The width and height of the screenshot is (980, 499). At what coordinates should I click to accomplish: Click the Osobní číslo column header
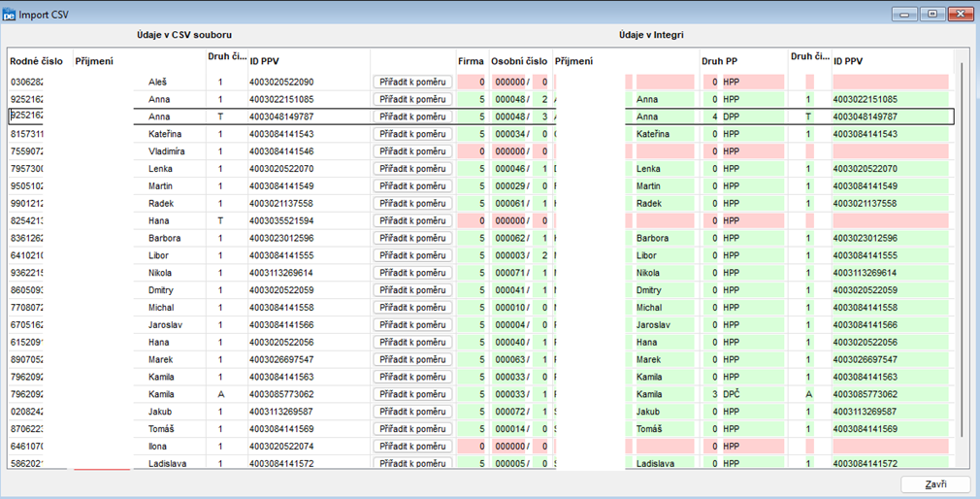tap(520, 61)
